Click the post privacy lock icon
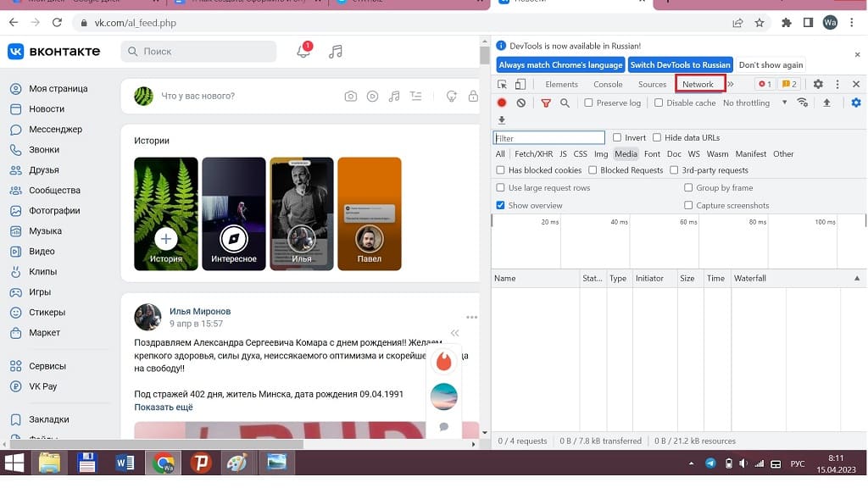The height and width of the screenshot is (488, 868). 473,97
